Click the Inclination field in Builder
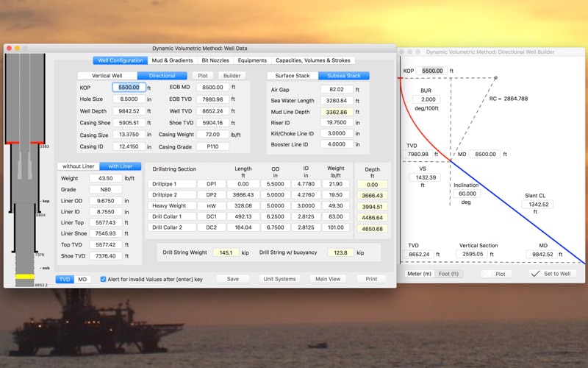The height and width of the screenshot is (368, 588). point(467,194)
